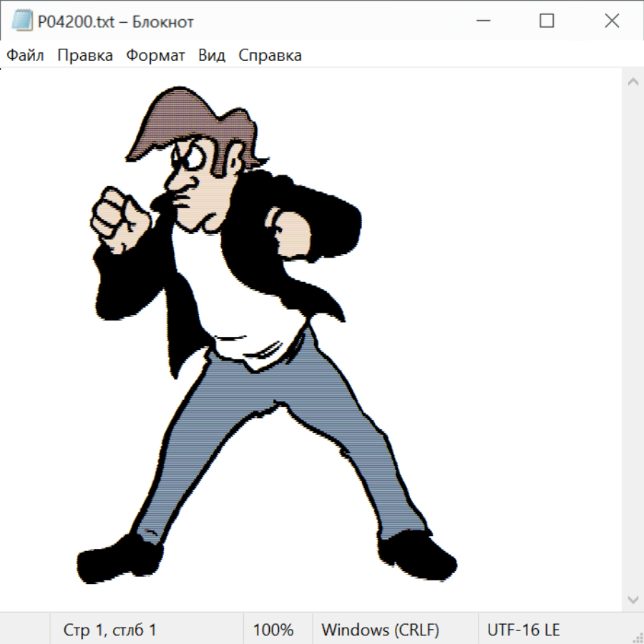Click the 100% zoom indicator
The height and width of the screenshot is (644, 644).
click(273, 630)
